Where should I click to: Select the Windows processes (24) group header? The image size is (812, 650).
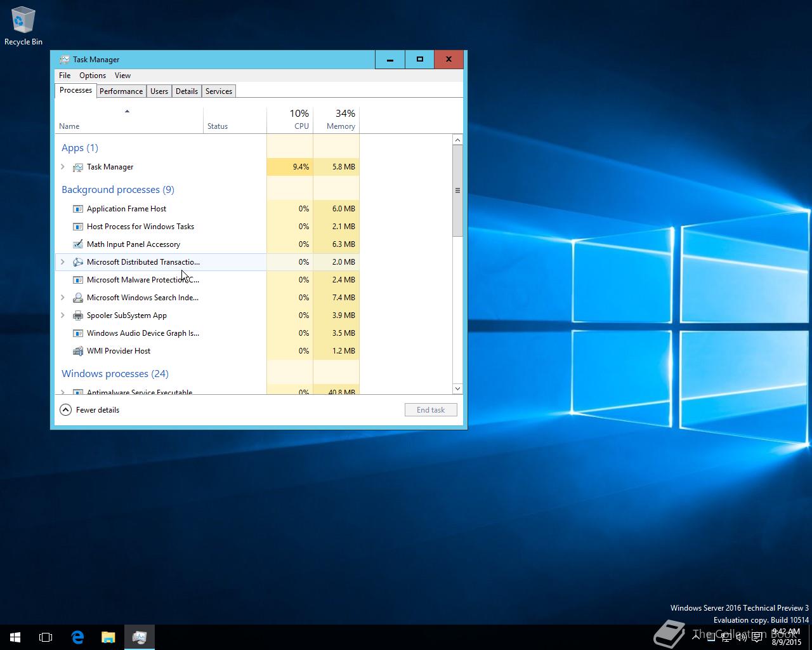coord(115,374)
